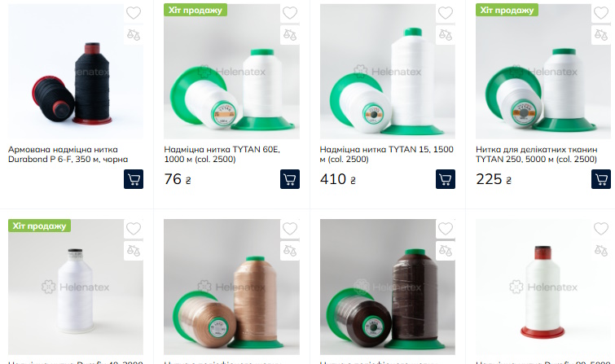Add Durabond P 6-F to cart

coord(134,179)
